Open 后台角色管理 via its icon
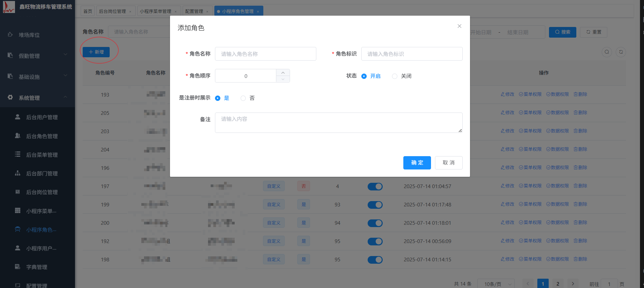The width and height of the screenshot is (644, 288). pyautogui.click(x=18, y=136)
